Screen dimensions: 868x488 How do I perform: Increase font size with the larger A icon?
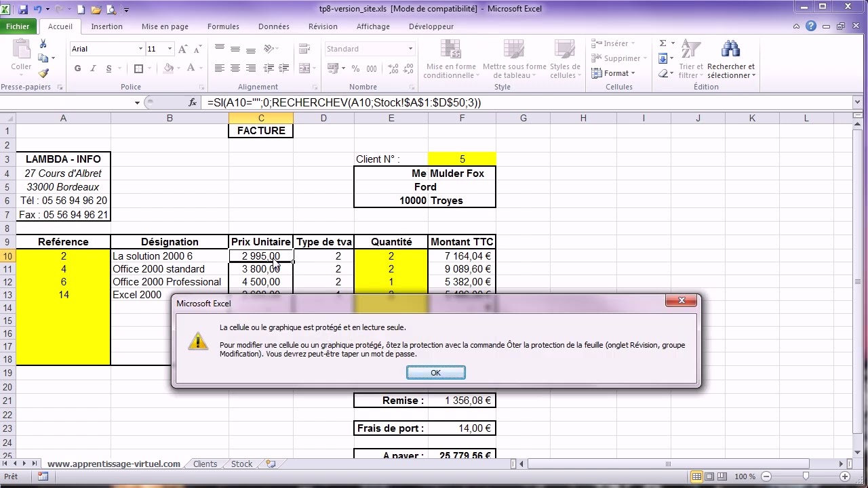point(184,49)
